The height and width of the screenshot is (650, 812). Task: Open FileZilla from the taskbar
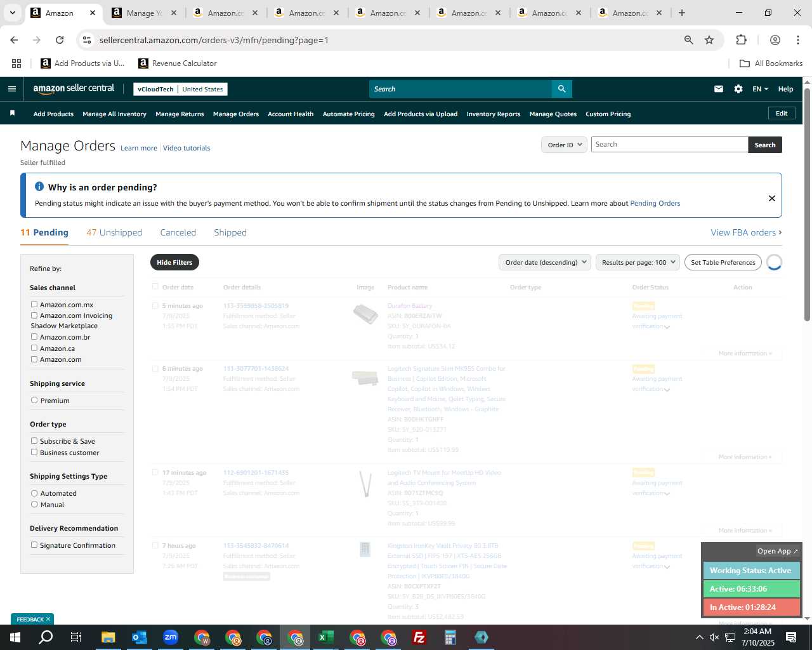419,637
